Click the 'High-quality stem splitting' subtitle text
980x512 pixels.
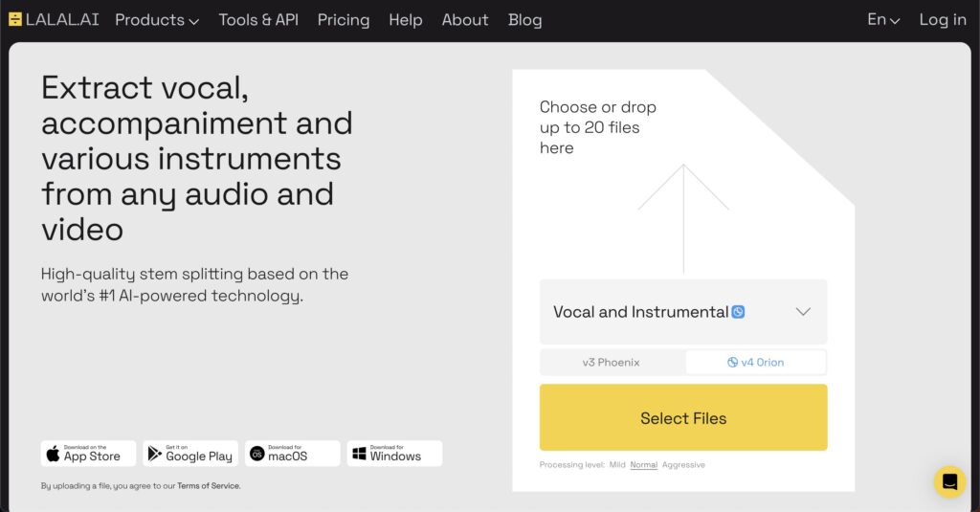194,284
